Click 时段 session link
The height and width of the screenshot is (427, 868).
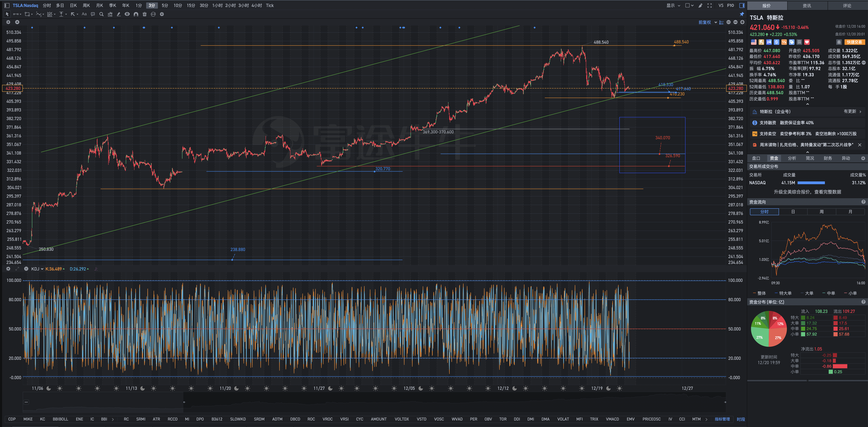tap(741, 419)
